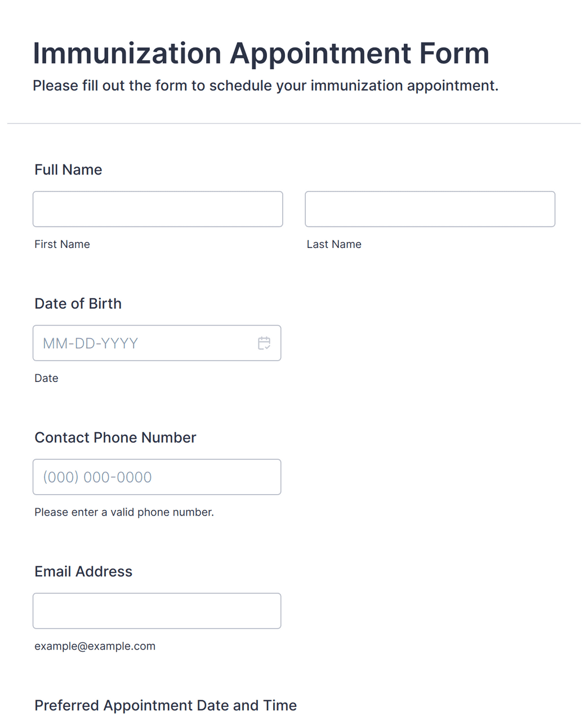Click the Immunization Appointment Form heading

pos(261,54)
